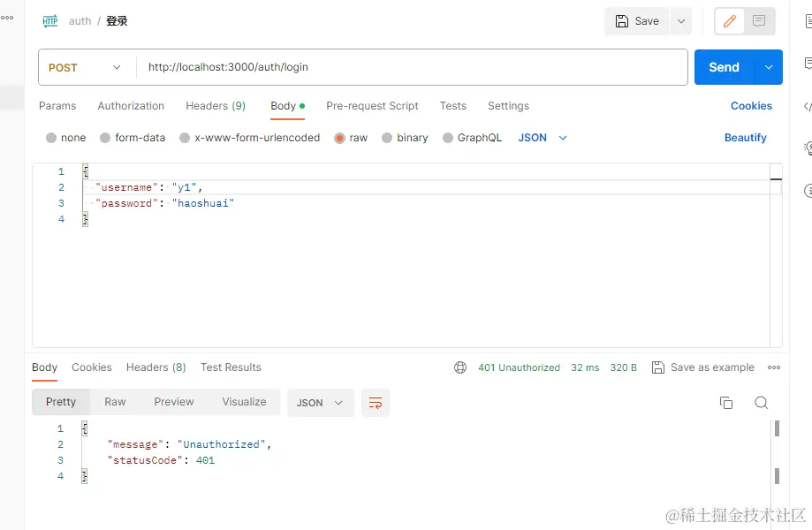This screenshot has width=812, height=530.
Task: Beautify the JSON request body
Action: pos(745,138)
